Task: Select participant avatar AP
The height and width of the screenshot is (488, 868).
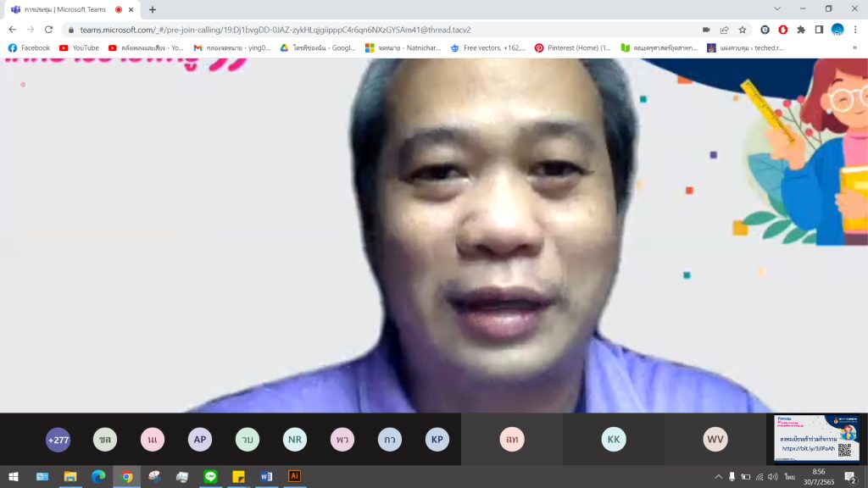Action: coord(200,440)
